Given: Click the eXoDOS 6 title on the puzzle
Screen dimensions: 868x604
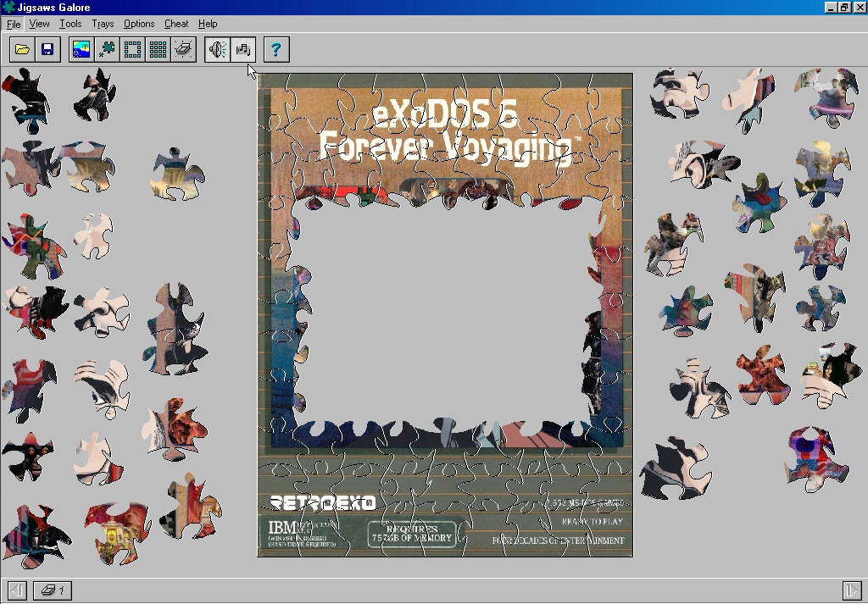Looking at the screenshot, I should (x=444, y=114).
